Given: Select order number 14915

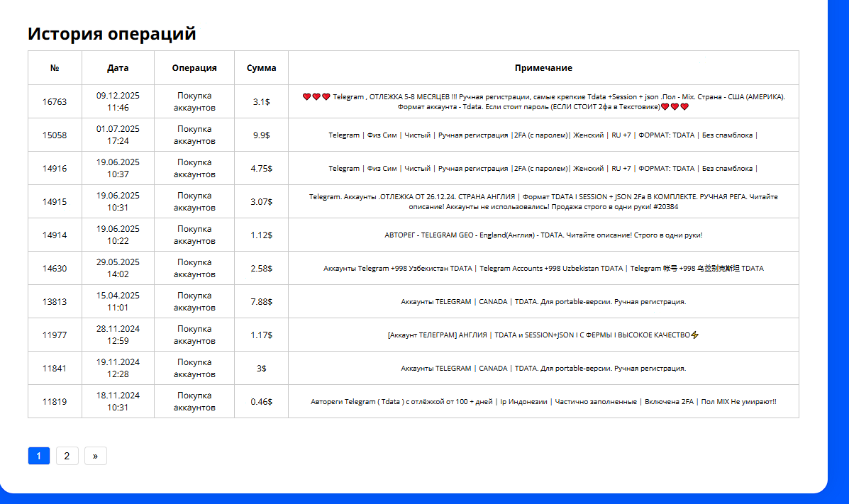Looking at the screenshot, I should [x=55, y=201].
